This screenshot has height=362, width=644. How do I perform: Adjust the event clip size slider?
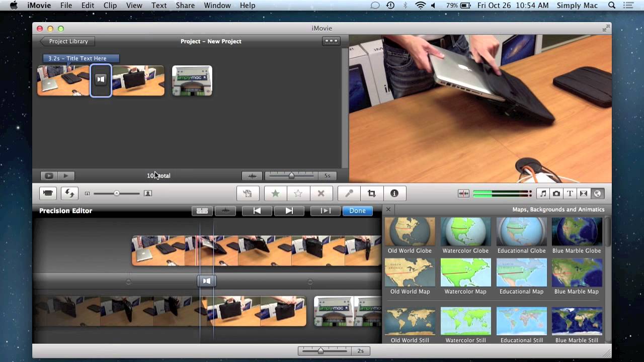[117, 193]
